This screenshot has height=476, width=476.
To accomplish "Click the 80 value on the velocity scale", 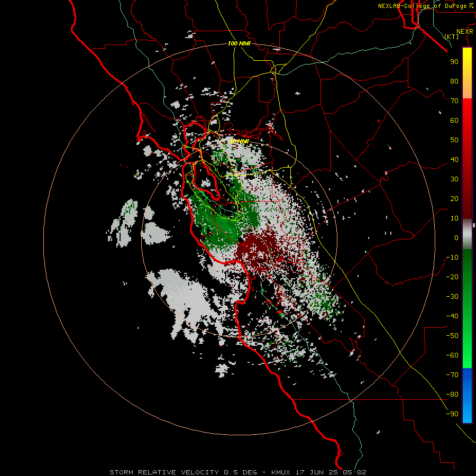I will click(454, 81).
